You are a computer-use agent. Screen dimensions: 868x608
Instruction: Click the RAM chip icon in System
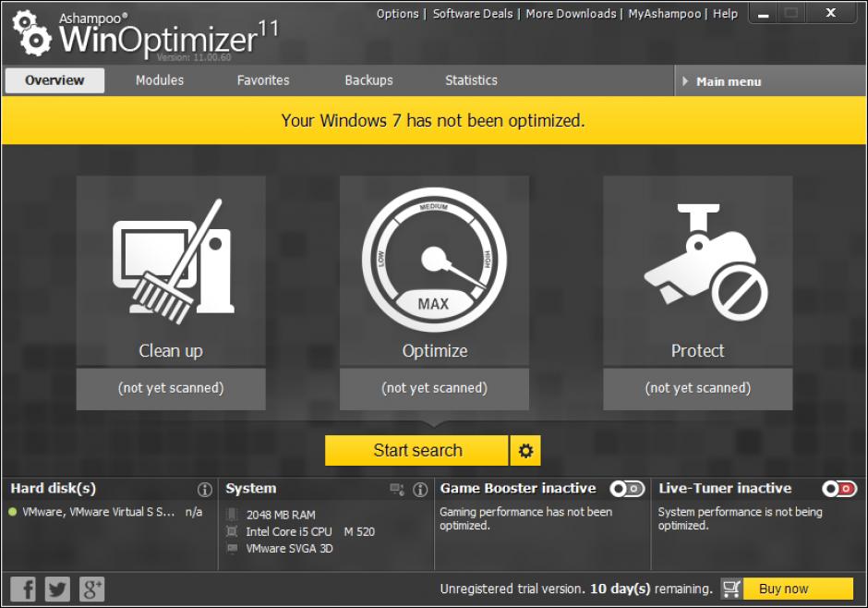232,515
